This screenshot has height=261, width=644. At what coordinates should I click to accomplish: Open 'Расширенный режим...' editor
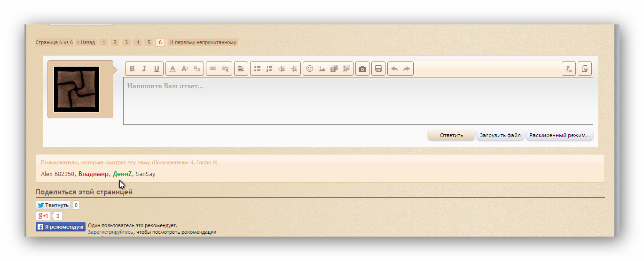pos(559,135)
